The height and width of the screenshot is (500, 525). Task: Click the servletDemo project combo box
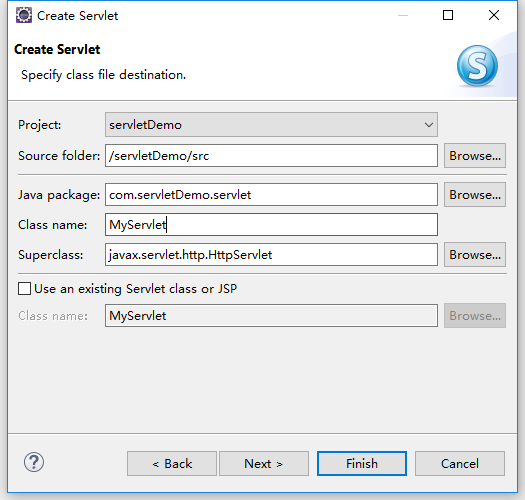coord(271,125)
